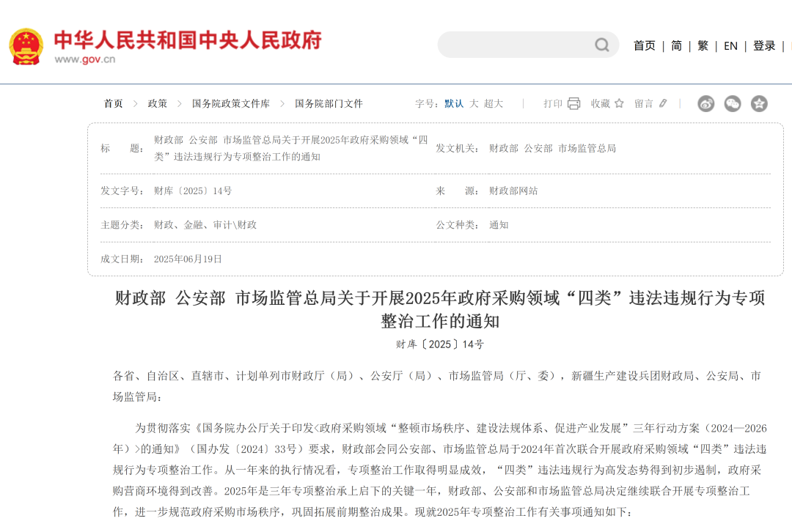Open the 国务院部门文件 breadcrumb entry

pyautogui.click(x=328, y=103)
